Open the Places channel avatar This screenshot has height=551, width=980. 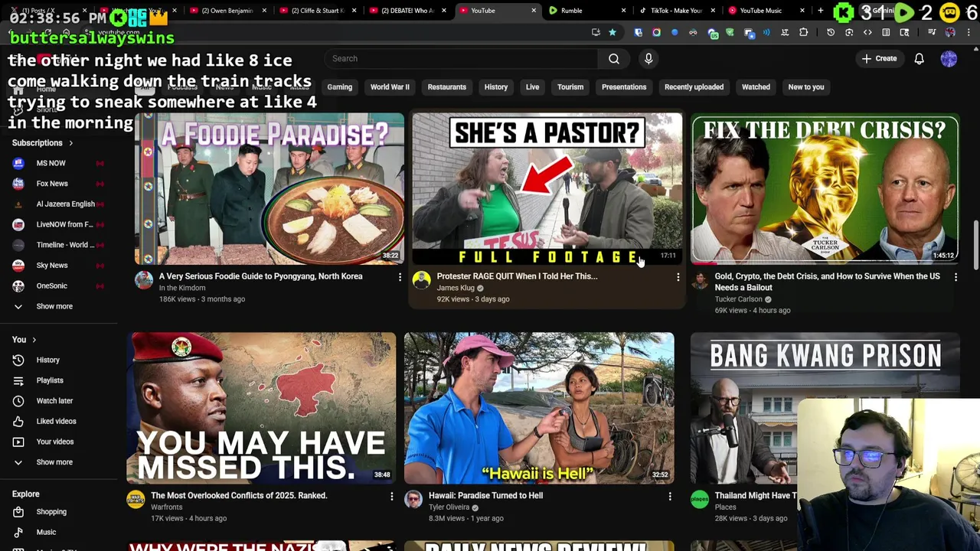(x=700, y=500)
